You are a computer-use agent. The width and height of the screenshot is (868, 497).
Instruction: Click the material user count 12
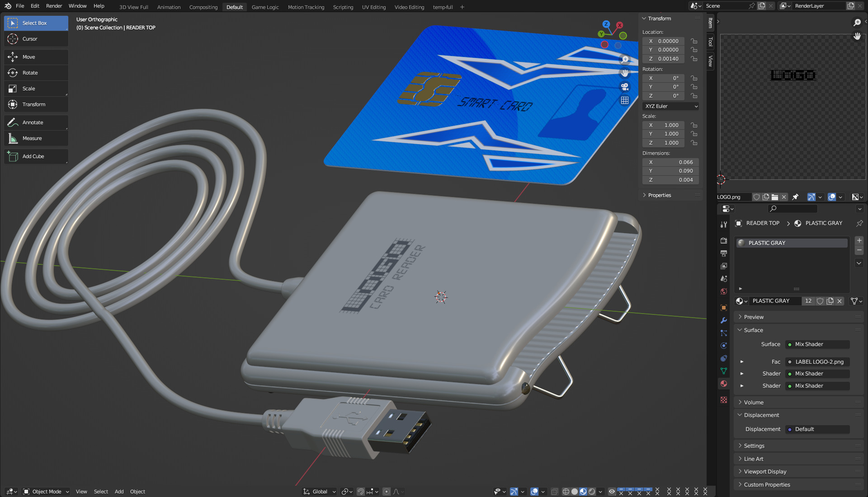[808, 301]
